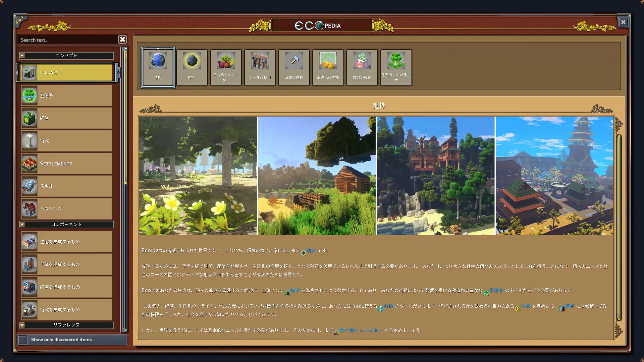Close the Ecopedia window

coord(623,22)
